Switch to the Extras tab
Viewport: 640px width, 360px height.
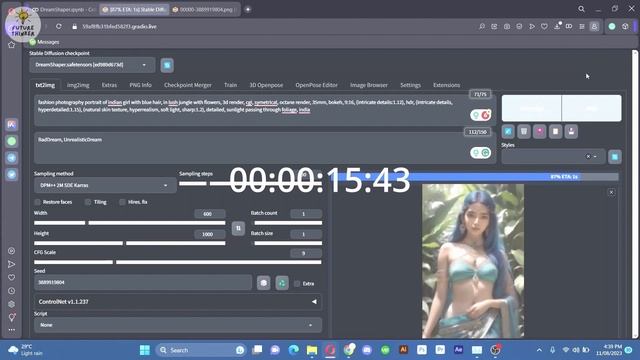109,85
